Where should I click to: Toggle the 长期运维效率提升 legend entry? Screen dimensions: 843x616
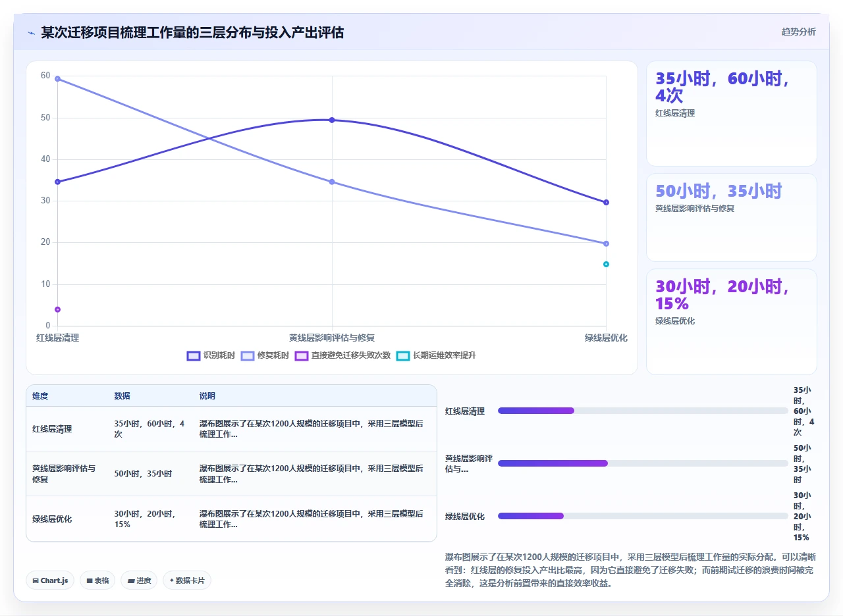pyautogui.click(x=436, y=355)
